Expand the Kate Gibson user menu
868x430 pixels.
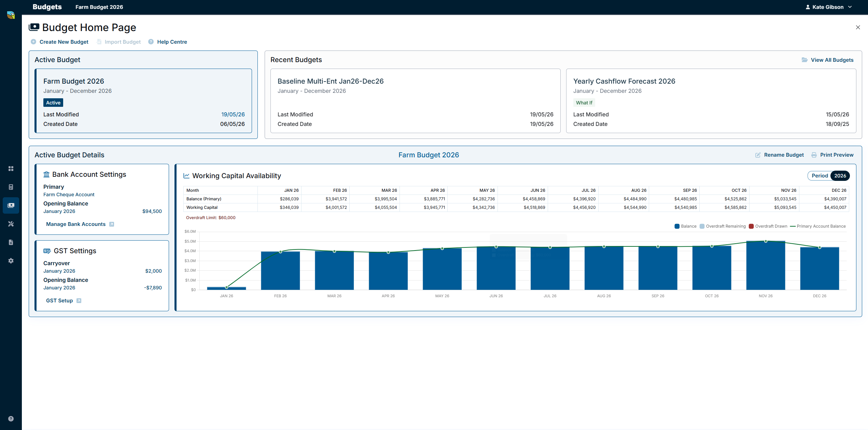[828, 7]
